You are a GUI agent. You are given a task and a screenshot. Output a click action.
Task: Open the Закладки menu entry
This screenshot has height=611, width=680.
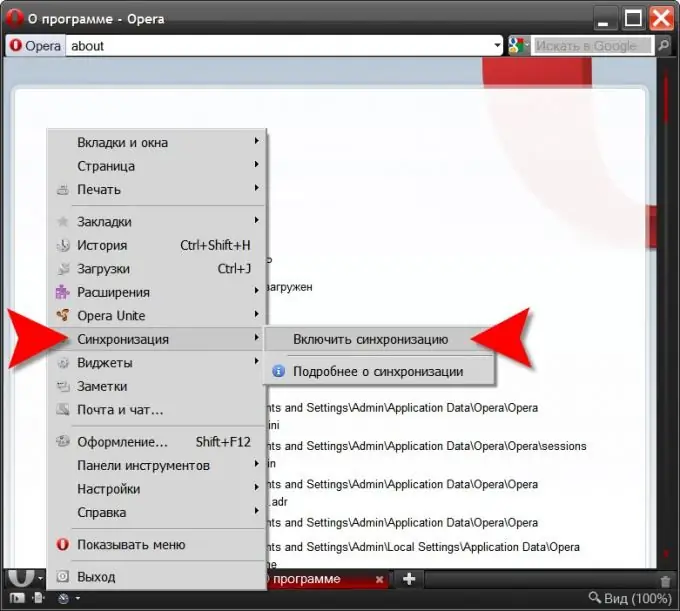(x=157, y=222)
